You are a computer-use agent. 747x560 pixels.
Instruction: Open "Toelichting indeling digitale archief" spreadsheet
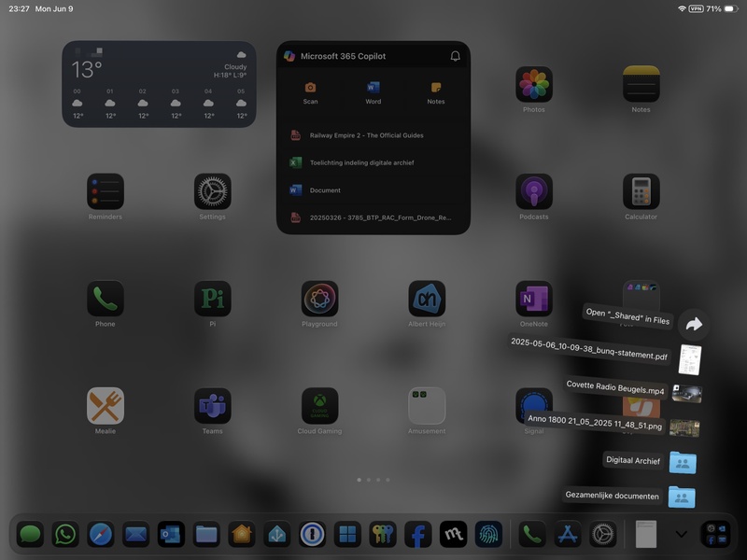pyautogui.click(x=373, y=162)
